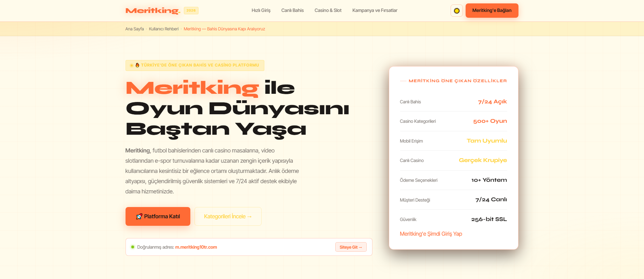The height and width of the screenshot is (279, 644).
Task: Select the 500+ Oyun value
Action: 490,121
